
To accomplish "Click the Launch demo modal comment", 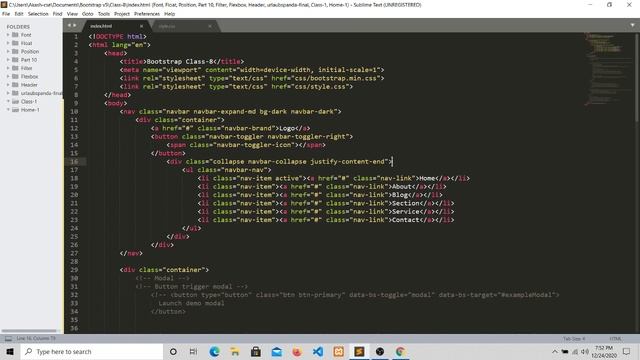I will point(191,303).
